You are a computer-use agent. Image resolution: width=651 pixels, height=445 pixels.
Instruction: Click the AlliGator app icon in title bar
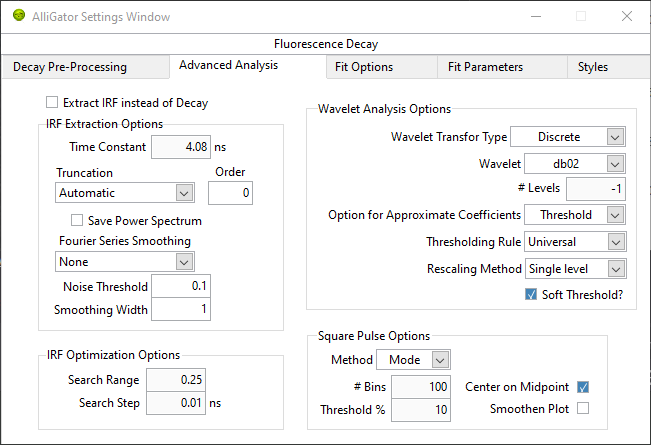point(19,16)
